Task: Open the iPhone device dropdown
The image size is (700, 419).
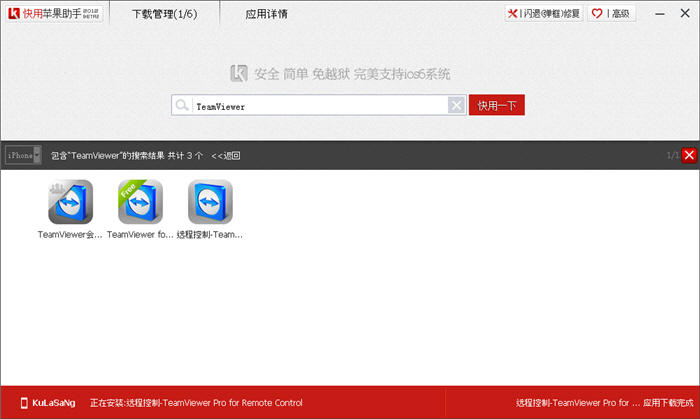Action: pos(23,155)
